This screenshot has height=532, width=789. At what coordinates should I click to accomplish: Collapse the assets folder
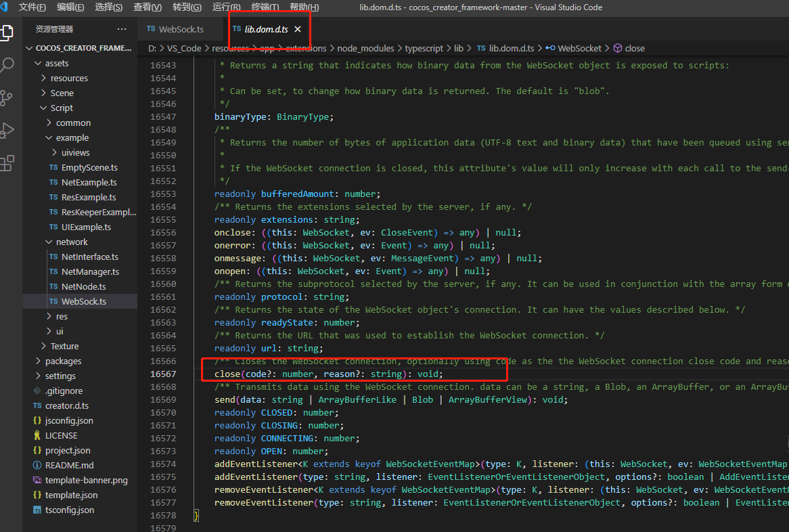click(x=38, y=64)
